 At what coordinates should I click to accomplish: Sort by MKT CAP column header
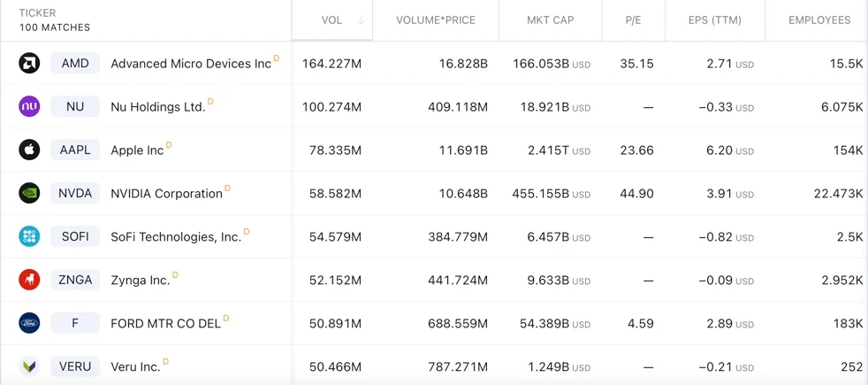(x=550, y=20)
